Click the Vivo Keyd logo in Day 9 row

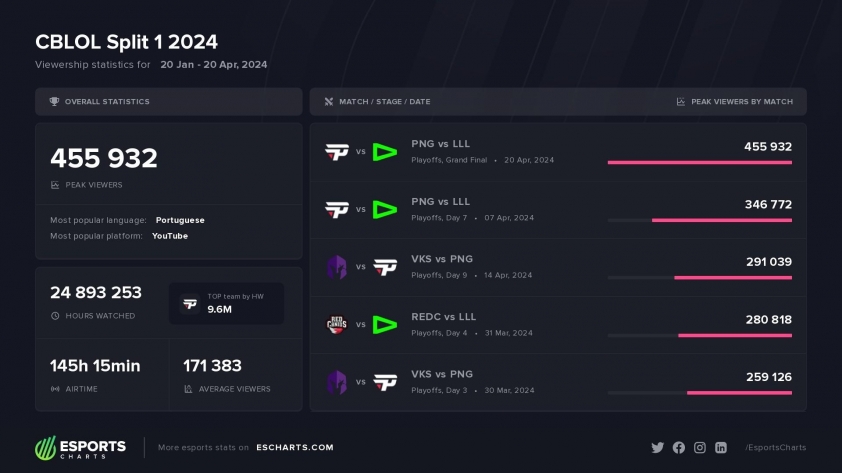[337, 267]
